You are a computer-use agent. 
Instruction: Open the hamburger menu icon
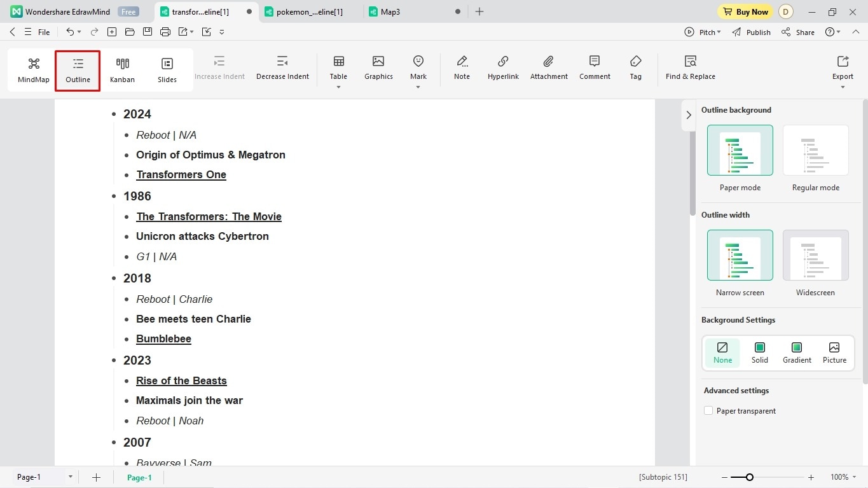tap(28, 32)
